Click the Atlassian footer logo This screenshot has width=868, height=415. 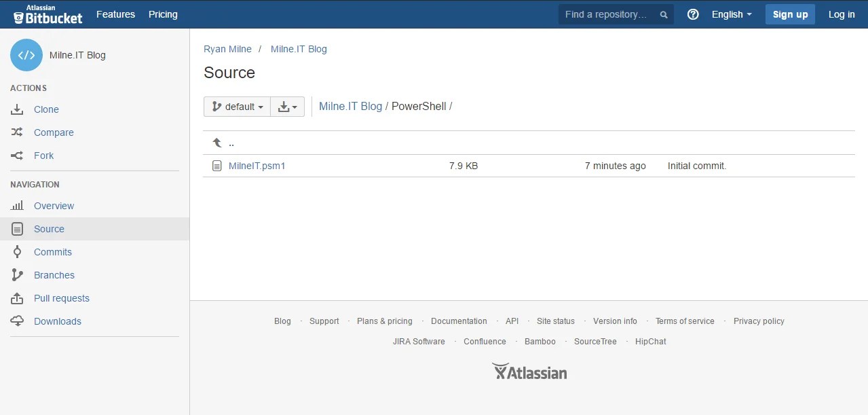point(529,372)
